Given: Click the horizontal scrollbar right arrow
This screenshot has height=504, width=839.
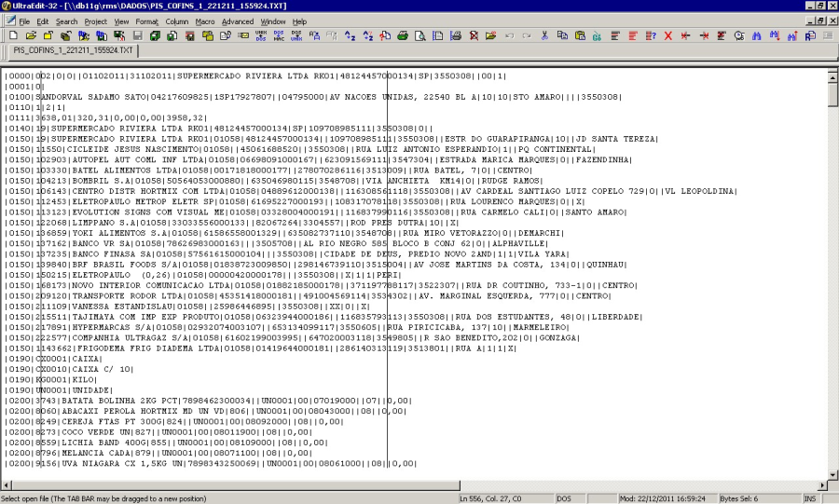Looking at the screenshot, I should (x=823, y=485).
